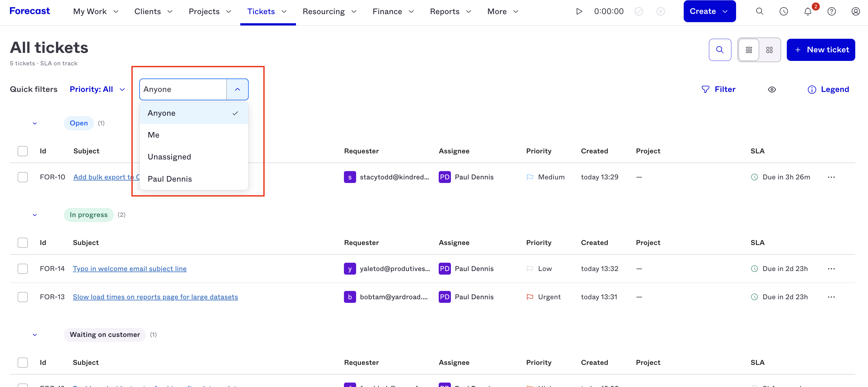Open more options for FOR-13 row

(831, 297)
